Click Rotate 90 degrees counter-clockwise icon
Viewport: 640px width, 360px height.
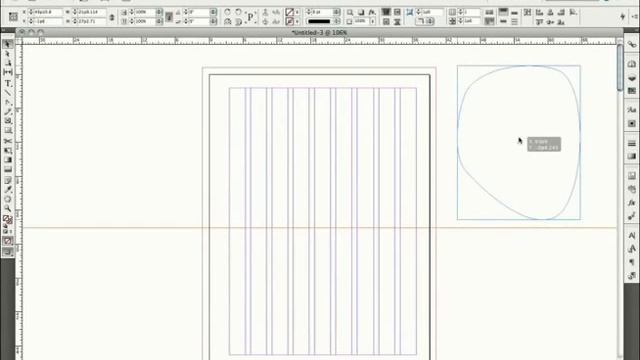[238, 12]
